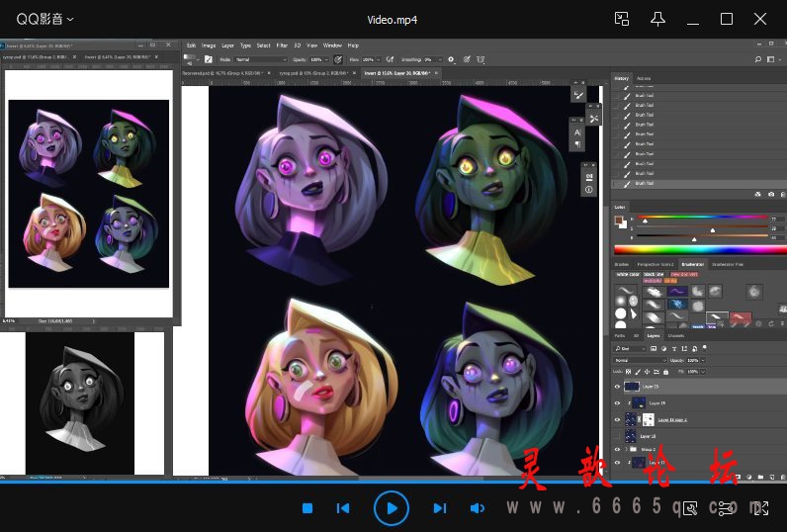Hide Layer 20 visibility eye
The height and width of the screenshot is (532, 787).
(x=617, y=387)
